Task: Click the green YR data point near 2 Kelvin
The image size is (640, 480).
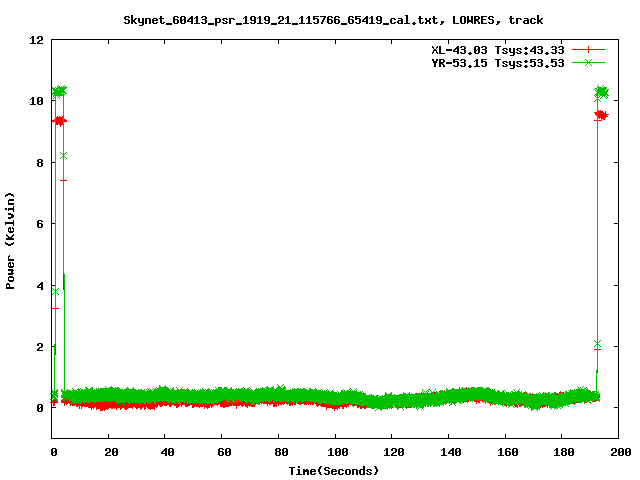Action: (x=598, y=344)
